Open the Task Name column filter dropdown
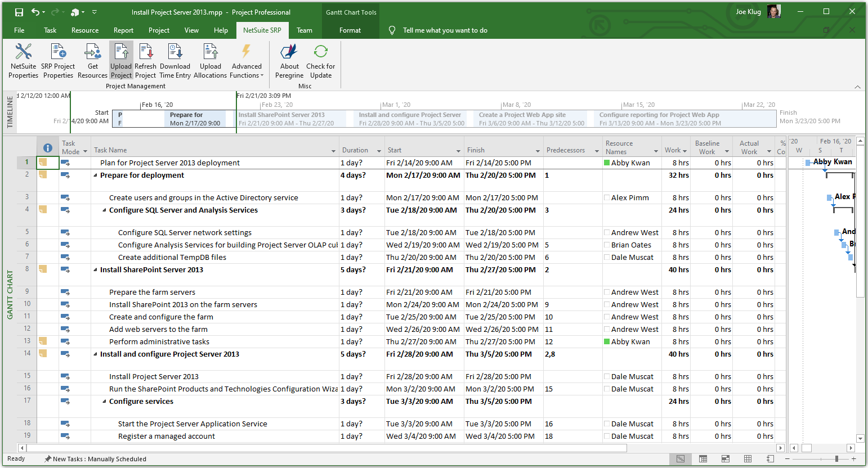Image resolution: width=868 pixels, height=468 pixels. 333,151
